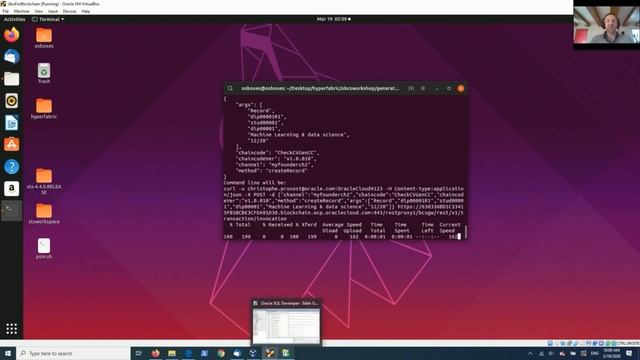The image size is (640, 360).
Task: Launch Thunderbird mail from the dock
Action: click(x=11, y=57)
